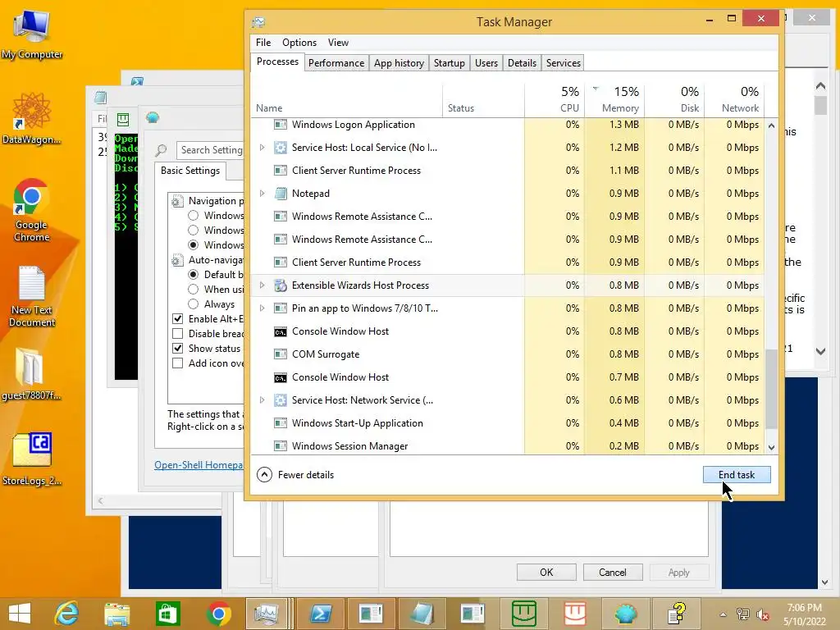Open the green terminal app in taskbar

(524, 614)
